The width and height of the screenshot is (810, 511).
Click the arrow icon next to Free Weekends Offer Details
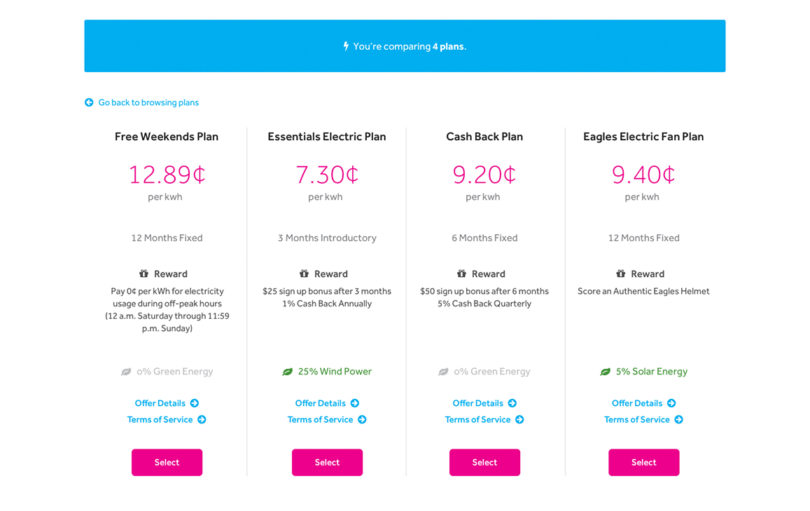coord(195,403)
